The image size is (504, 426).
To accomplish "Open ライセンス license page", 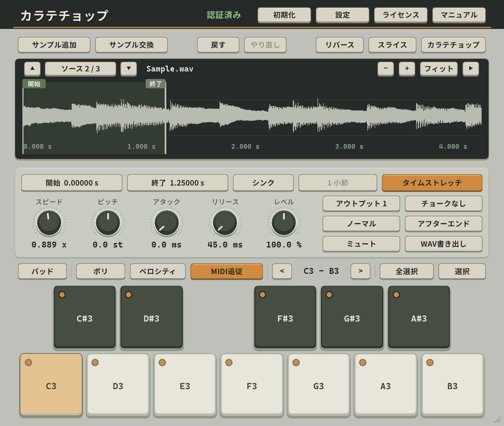I will [x=401, y=15].
